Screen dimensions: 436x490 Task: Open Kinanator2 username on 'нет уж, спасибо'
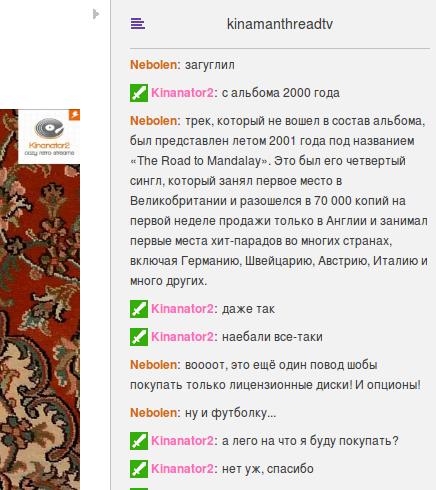coord(182,469)
